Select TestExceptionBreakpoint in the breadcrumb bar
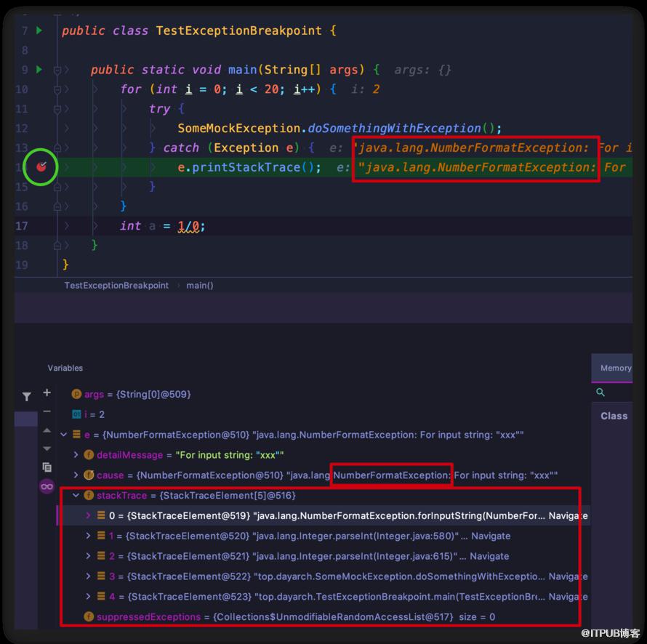The height and width of the screenshot is (644, 647). (x=116, y=286)
